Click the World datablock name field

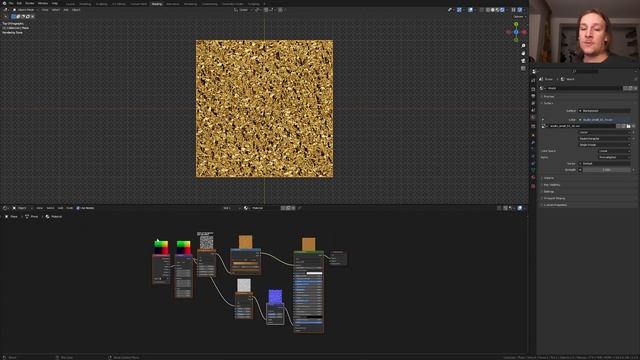[584, 88]
